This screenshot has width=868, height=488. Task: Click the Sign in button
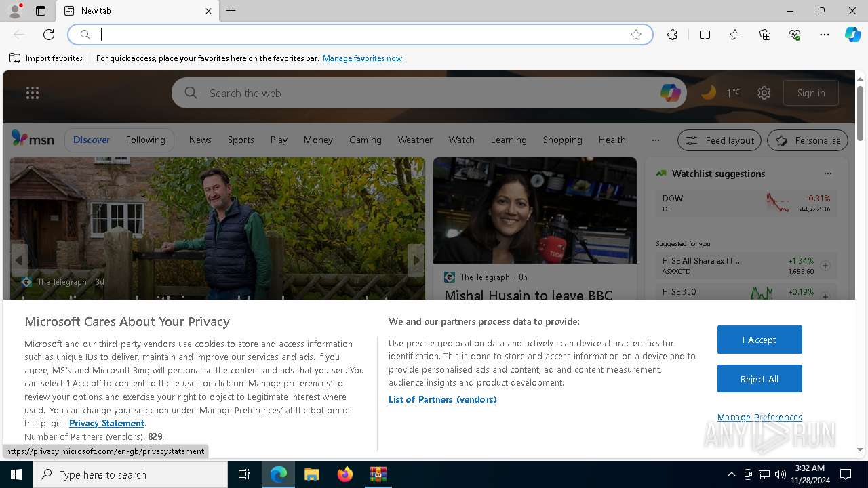point(811,93)
